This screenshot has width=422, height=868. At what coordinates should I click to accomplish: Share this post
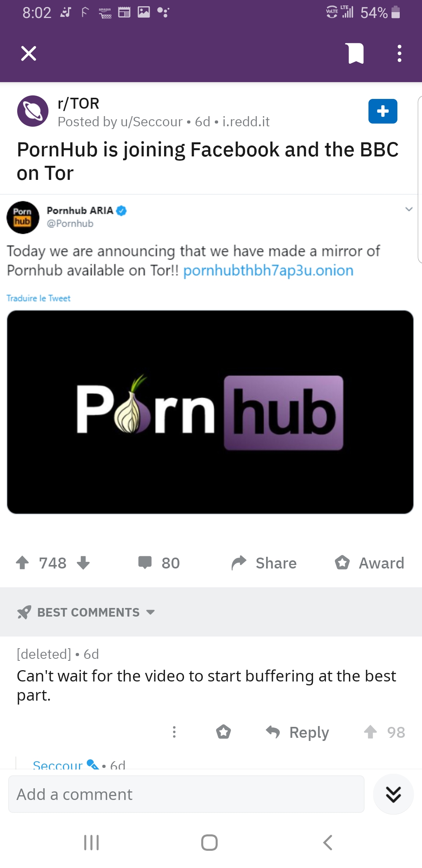[x=264, y=563]
